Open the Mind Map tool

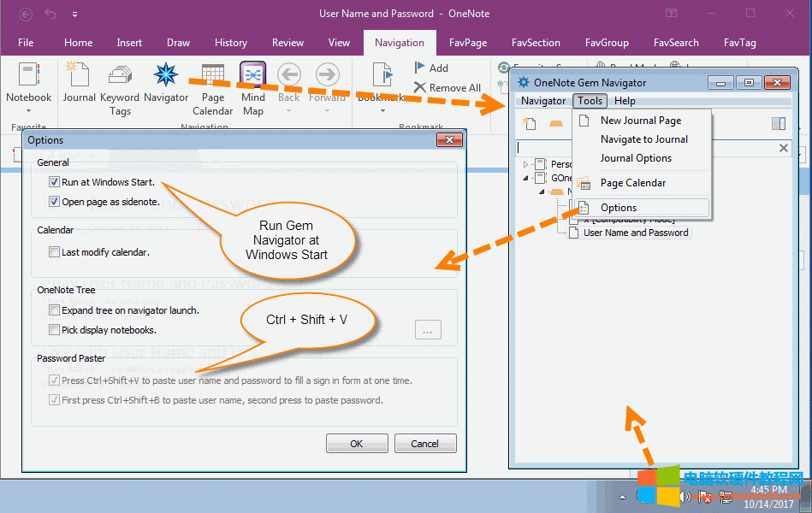[253, 77]
